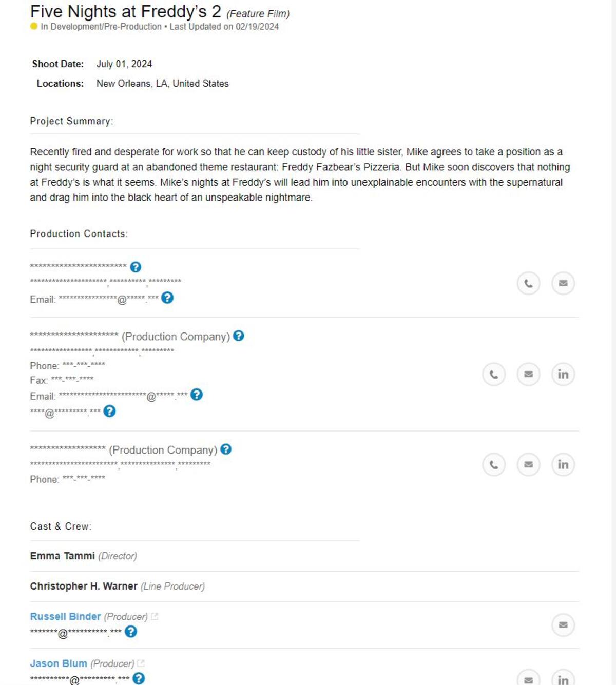Click the "Cast & Crew:" heading

tap(61, 526)
